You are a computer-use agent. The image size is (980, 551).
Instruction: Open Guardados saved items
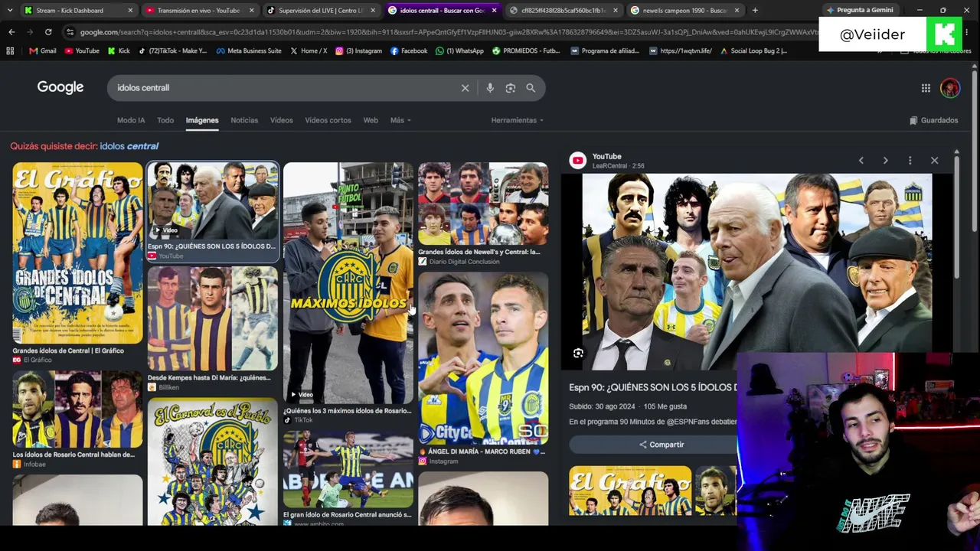(x=933, y=120)
